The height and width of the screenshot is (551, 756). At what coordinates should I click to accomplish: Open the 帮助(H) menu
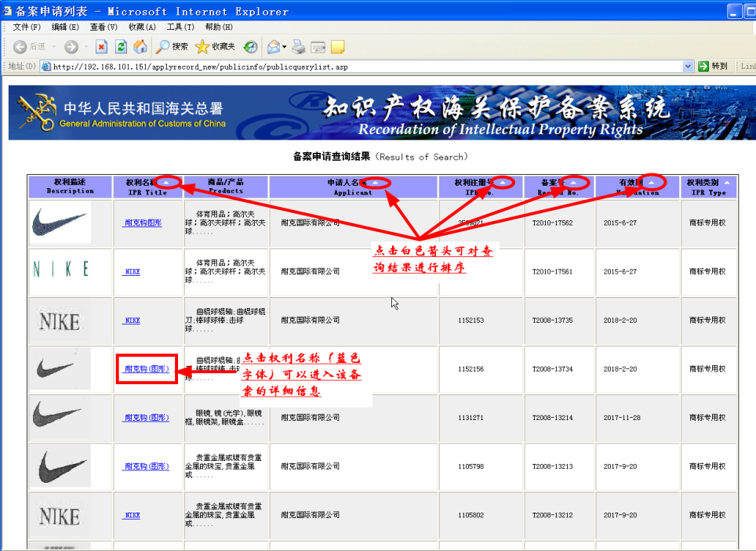pos(219,27)
